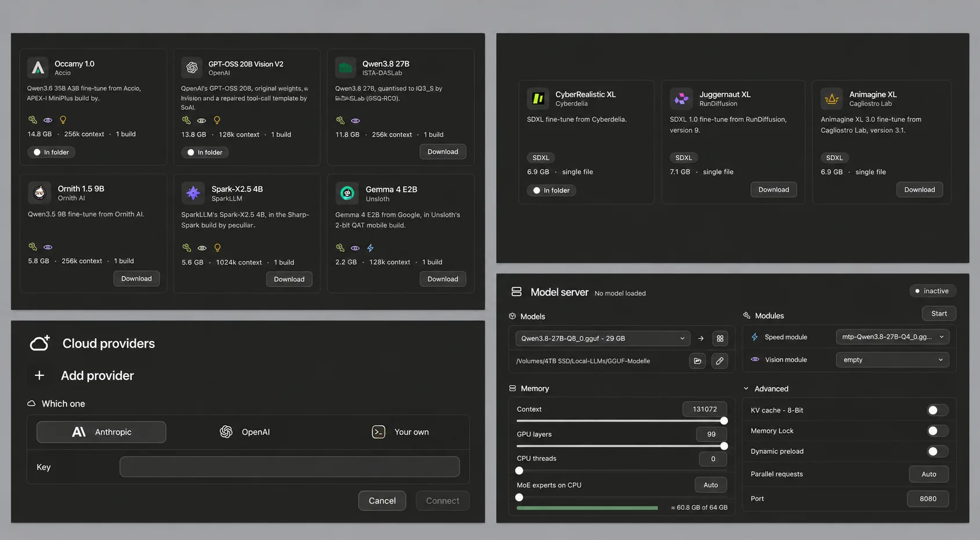Click the Animagine XL crown icon
The image size is (980, 540).
[x=832, y=98]
